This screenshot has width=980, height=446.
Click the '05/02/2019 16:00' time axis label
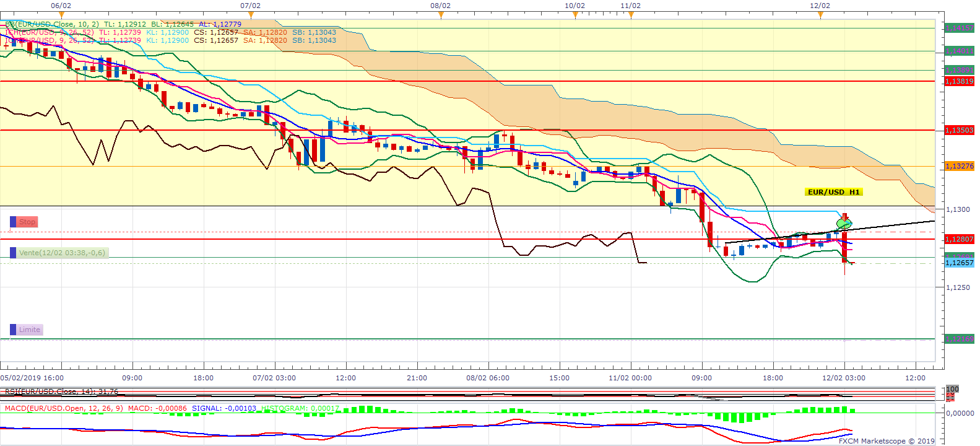[x=32, y=378]
